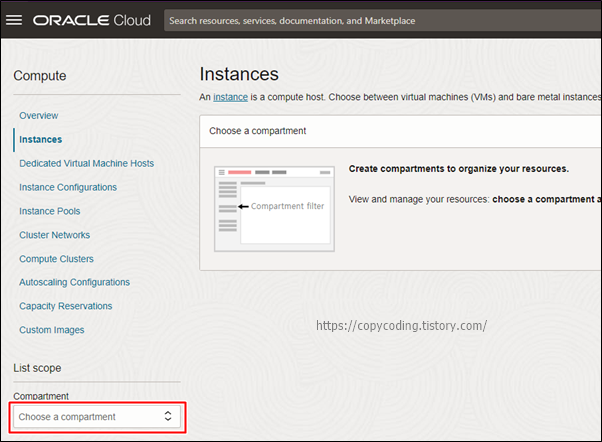
Task: Select Instances in Compute sidebar
Action: pyautogui.click(x=40, y=139)
